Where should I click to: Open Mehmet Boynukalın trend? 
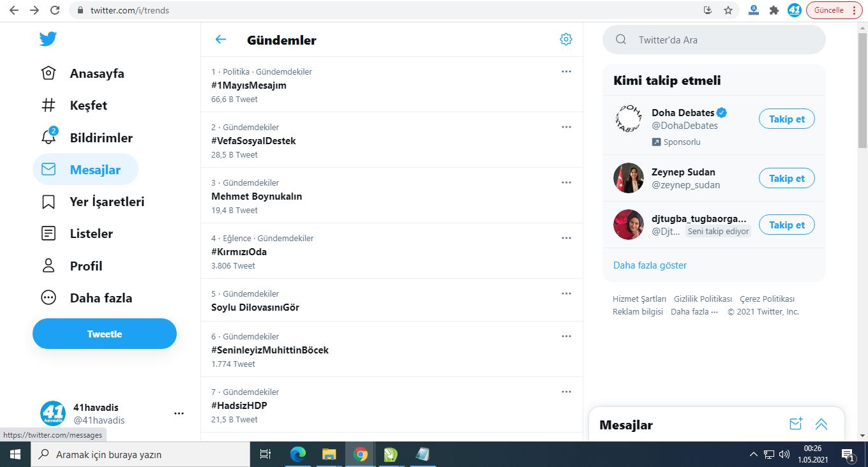tap(257, 196)
